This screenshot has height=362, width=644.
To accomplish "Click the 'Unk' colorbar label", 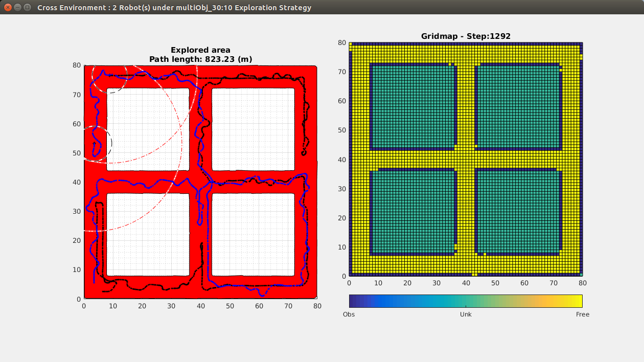I will coord(466,314).
